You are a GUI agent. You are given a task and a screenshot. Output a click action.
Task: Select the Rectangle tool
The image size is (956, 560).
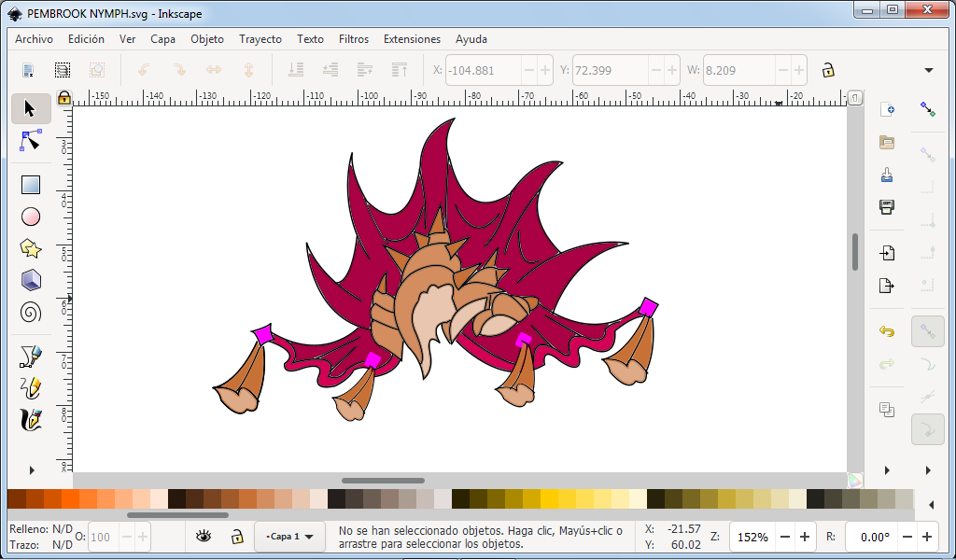[x=31, y=185]
